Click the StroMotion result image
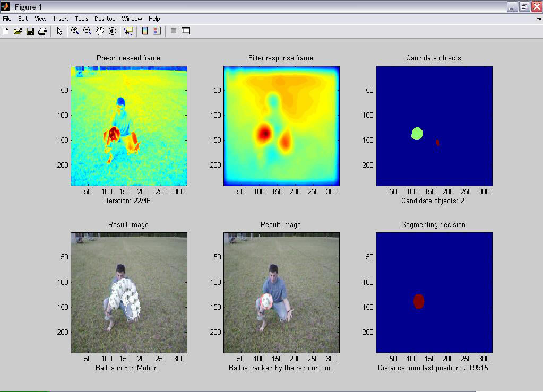 [x=129, y=293]
